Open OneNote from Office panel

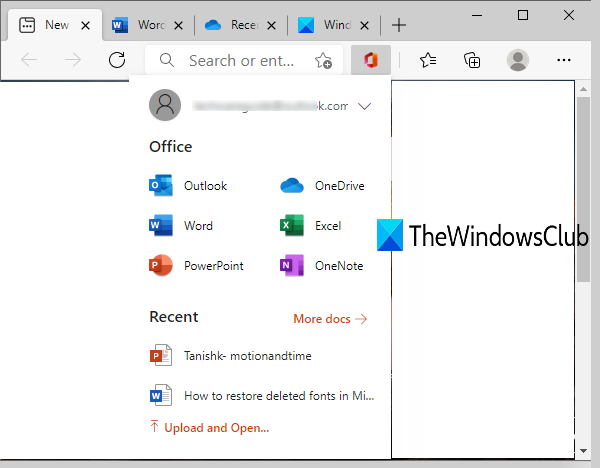click(321, 265)
